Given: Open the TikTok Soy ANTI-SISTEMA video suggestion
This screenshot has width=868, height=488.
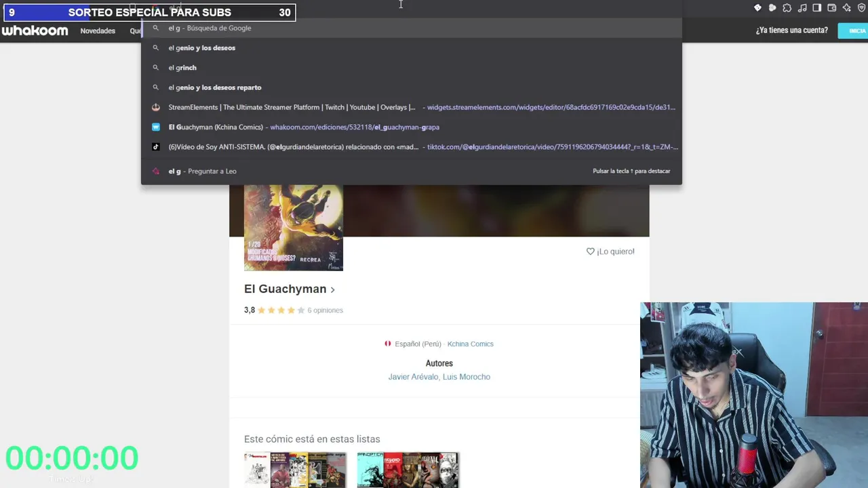Looking at the screenshot, I should pos(411,146).
